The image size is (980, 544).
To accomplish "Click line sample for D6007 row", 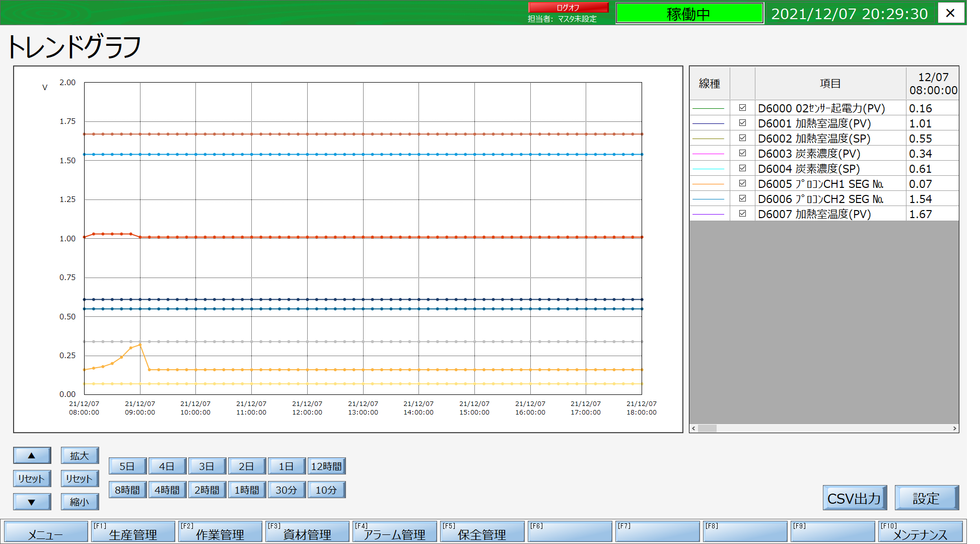I will click(x=709, y=214).
